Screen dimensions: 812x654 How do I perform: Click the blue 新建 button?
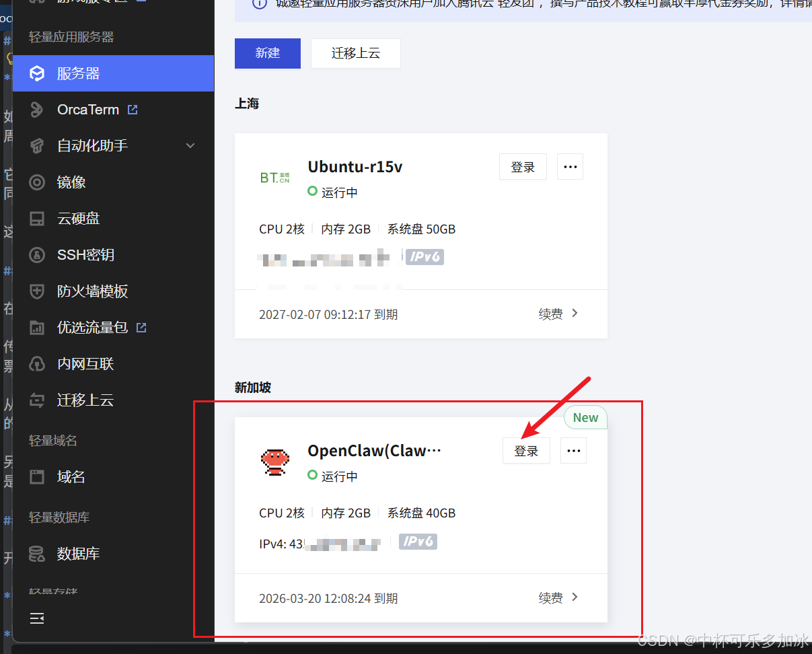[268, 53]
